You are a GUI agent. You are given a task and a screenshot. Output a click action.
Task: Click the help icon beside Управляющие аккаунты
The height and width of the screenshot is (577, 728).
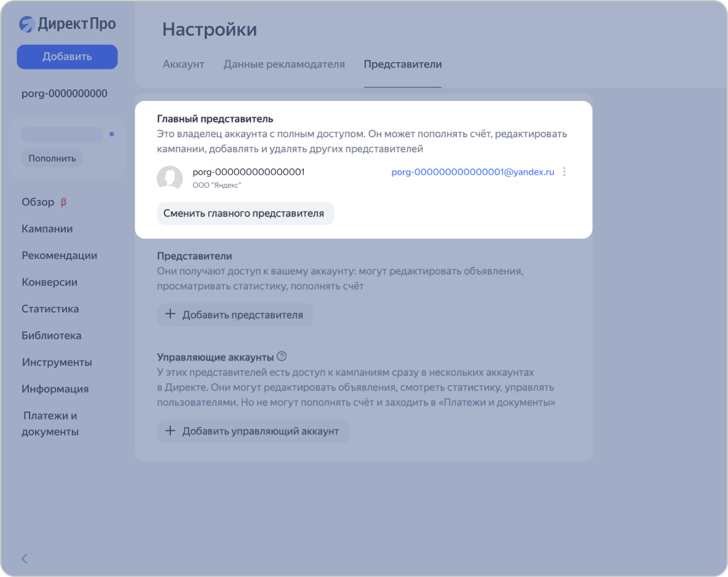point(282,356)
